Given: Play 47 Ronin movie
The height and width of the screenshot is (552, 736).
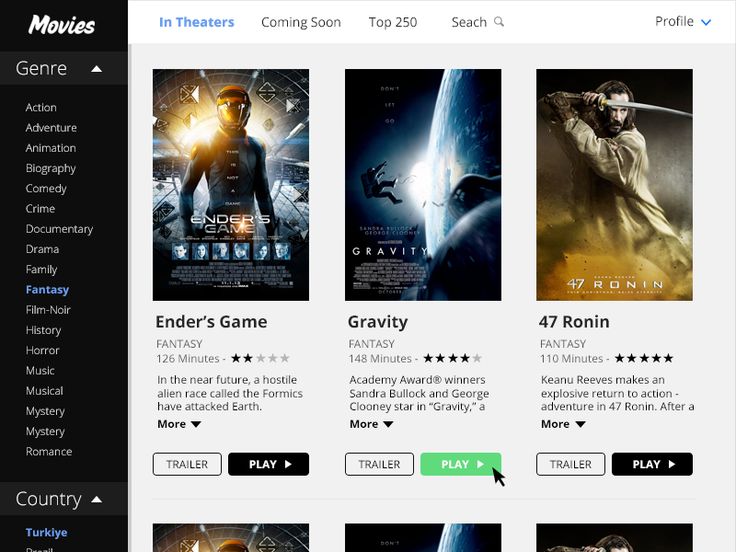Looking at the screenshot, I should point(652,464).
